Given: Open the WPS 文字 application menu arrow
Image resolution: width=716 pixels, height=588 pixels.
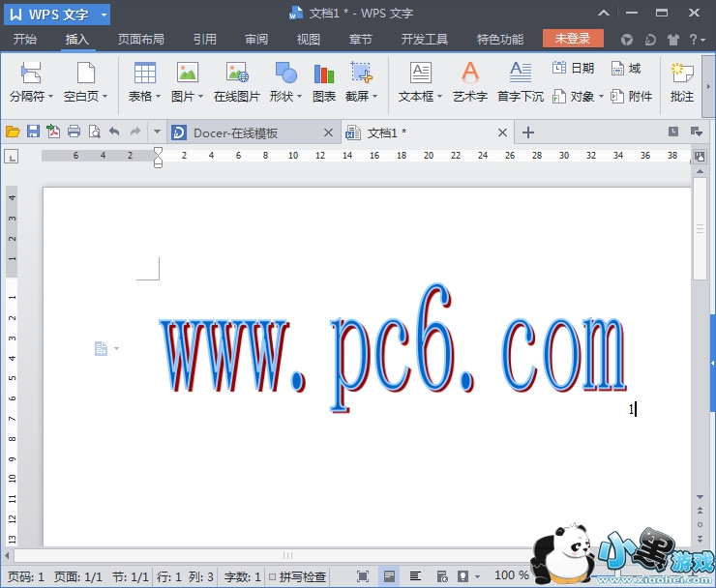Looking at the screenshot, I should point(104,15).
